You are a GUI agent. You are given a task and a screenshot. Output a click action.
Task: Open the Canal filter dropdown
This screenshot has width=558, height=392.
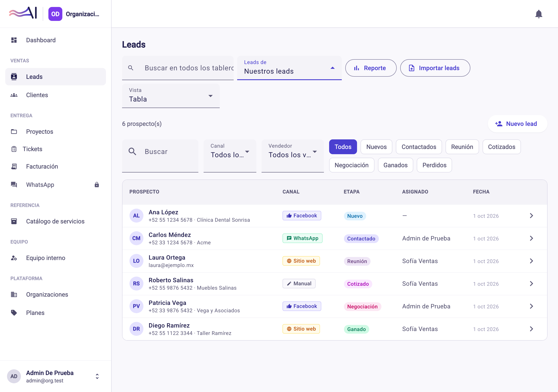coord(230,156)
